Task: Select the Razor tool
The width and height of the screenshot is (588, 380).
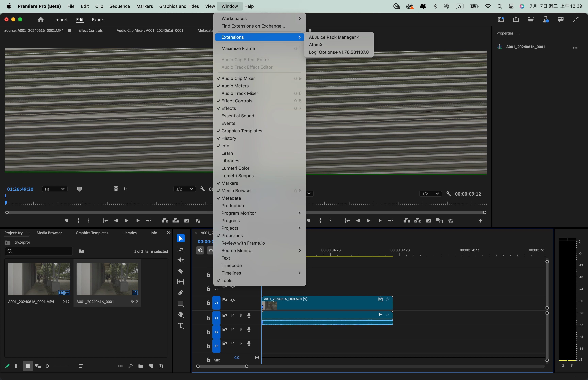Action: tap(181, 271)
